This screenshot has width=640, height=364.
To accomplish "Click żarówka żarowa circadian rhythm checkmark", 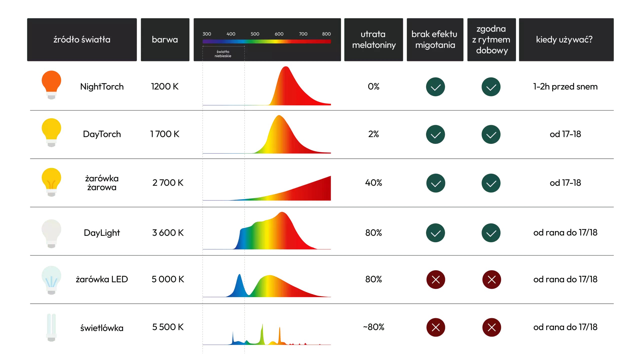I will click(x=491, y=183).
